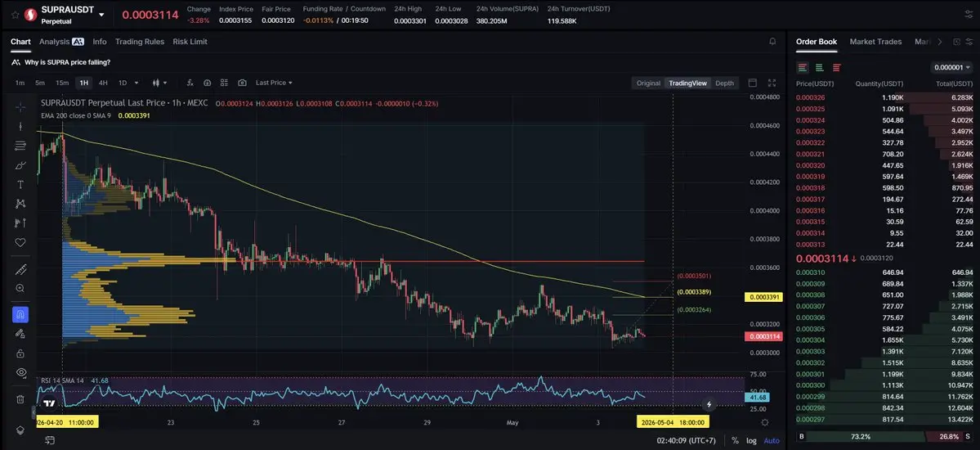Expand the SUPRAUSDT pair selector dropdown

[x=102, y=15]
